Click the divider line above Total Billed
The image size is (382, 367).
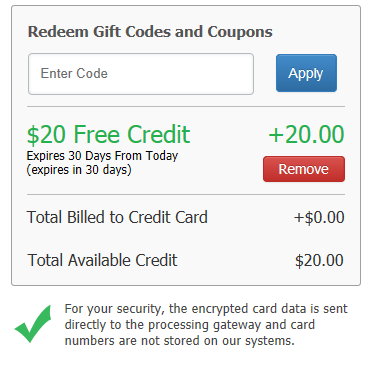[x=186, y=195]
